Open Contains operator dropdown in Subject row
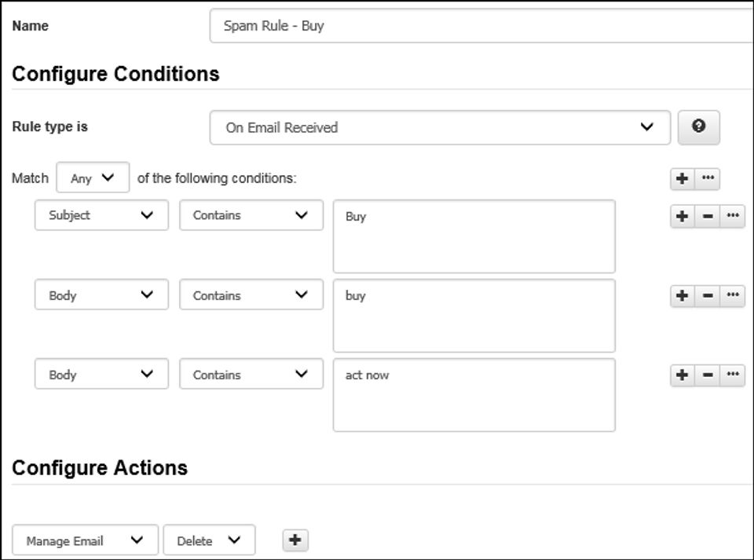The image size is (754, 560). click(251, 215)
